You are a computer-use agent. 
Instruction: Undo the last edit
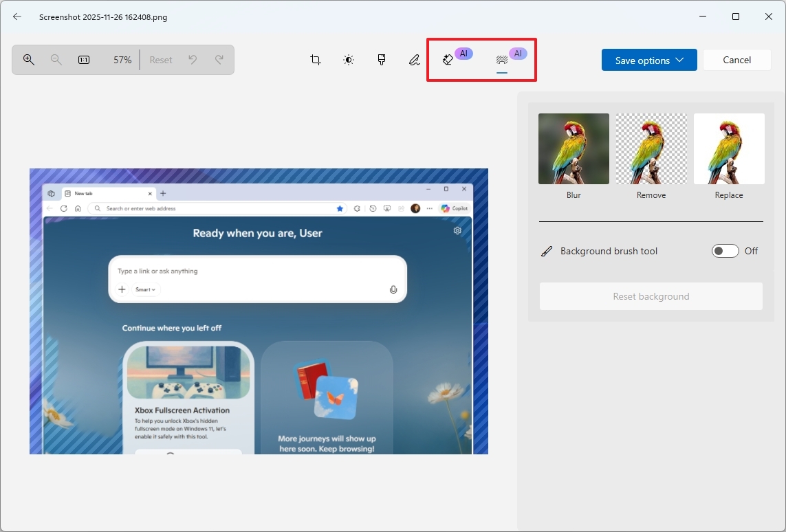coord(193,60)
